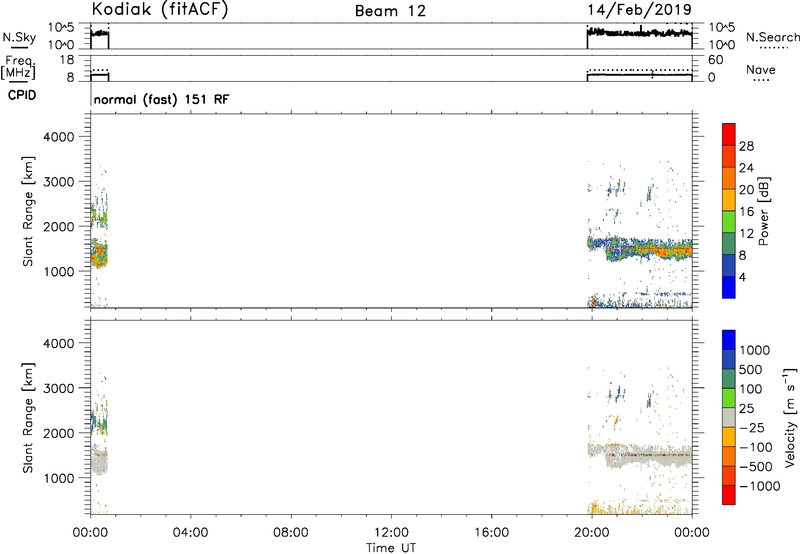Click the 'Slant Range [km]' label of velocity plot

pos(28,418)
